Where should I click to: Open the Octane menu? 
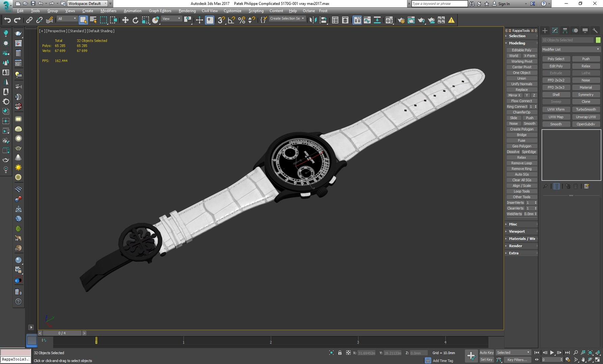point(309,11)
